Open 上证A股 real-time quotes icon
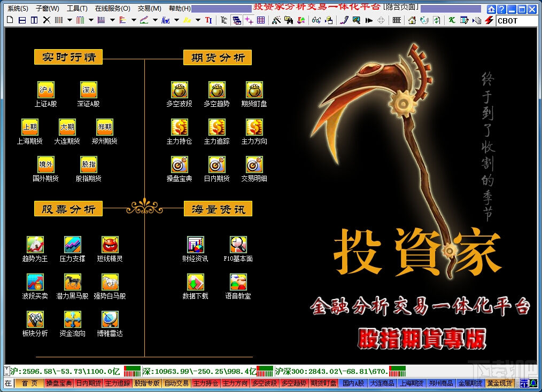The height and width of the screenshot is (392, 542). pos(45,90)
